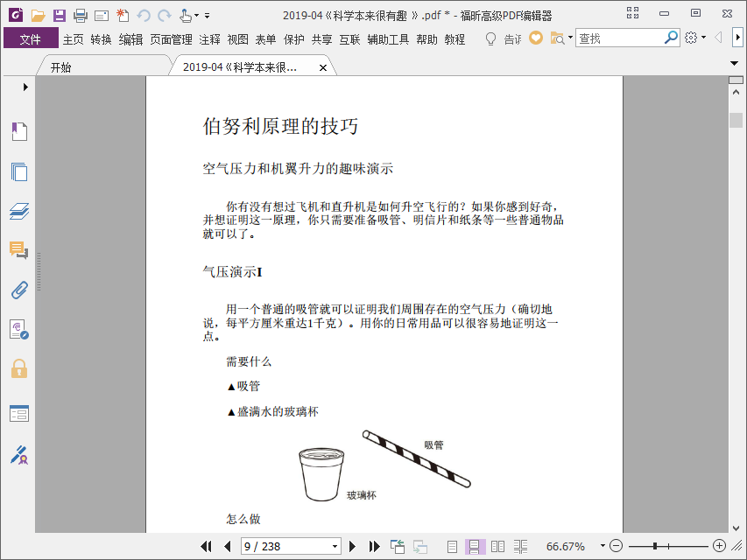Click the zoom in plus button
The image size is (747, 560).
(x=719, y=546)
